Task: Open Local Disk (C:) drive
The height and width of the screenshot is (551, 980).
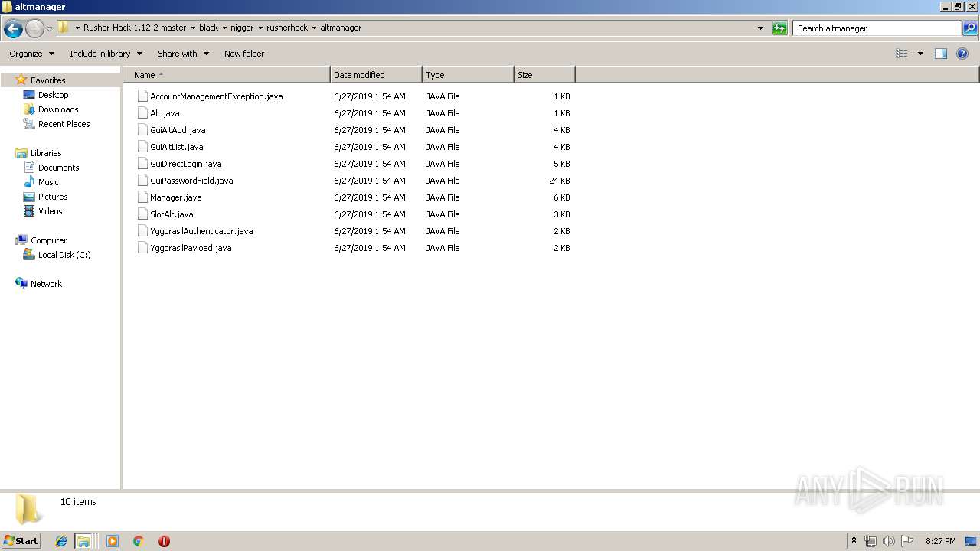Action: coord(64,255)
